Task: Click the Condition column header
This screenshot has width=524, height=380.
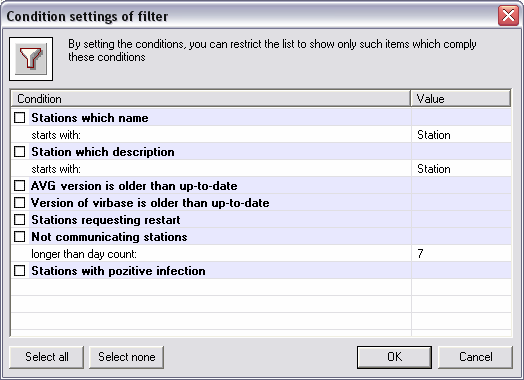Action: (211, 99)
